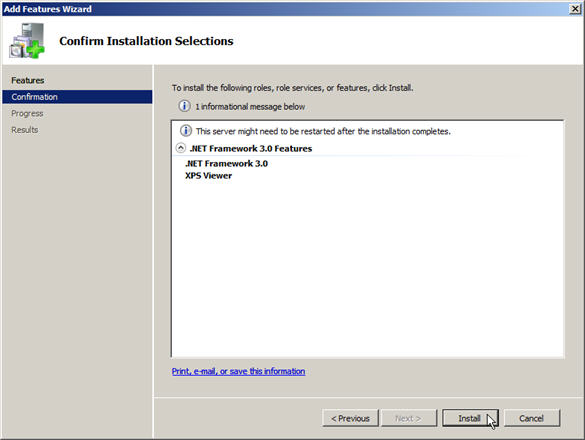Select the XPS Viewer list entry
This screenshot has width=585, height=440.
pos(208,175)
